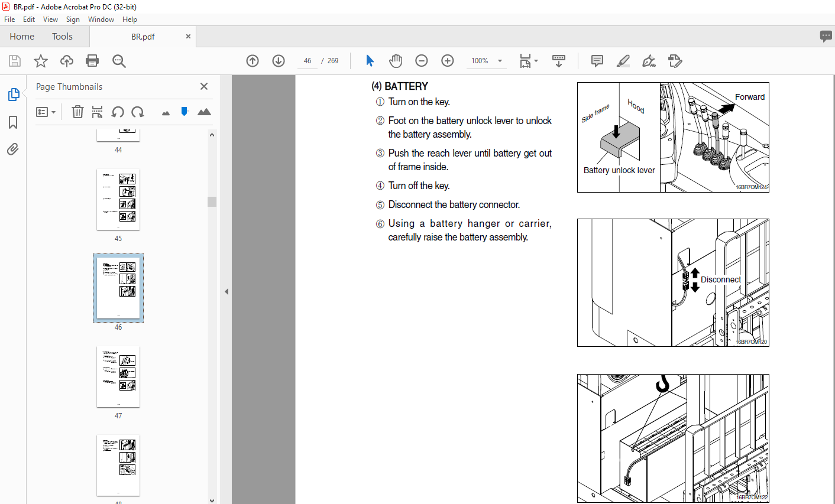Open the Help menu
This screenshot has height=504, width=835.
pos(130,19)
